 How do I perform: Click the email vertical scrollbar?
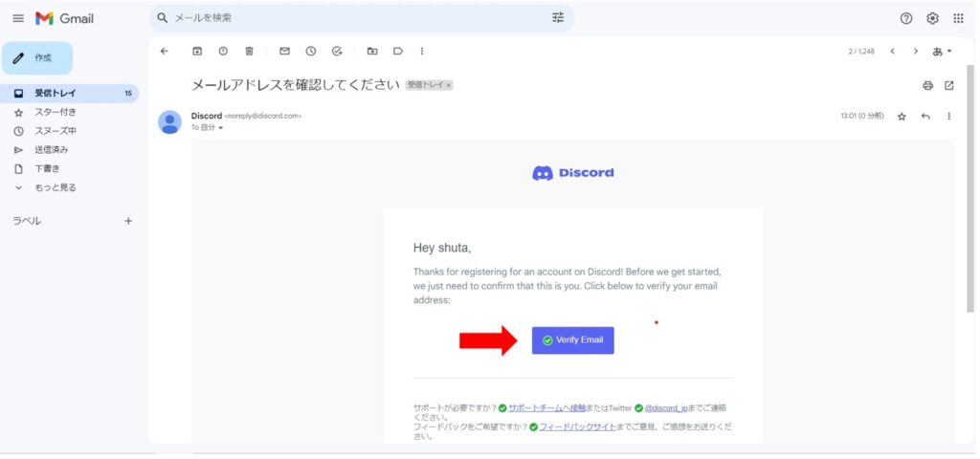(x=970, y=187)
